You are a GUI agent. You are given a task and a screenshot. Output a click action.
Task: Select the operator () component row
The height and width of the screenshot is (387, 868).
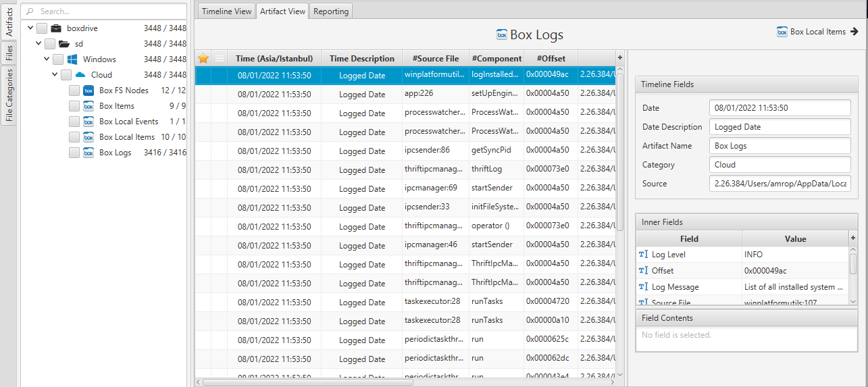pyautogui.click(x=405, y=226)
